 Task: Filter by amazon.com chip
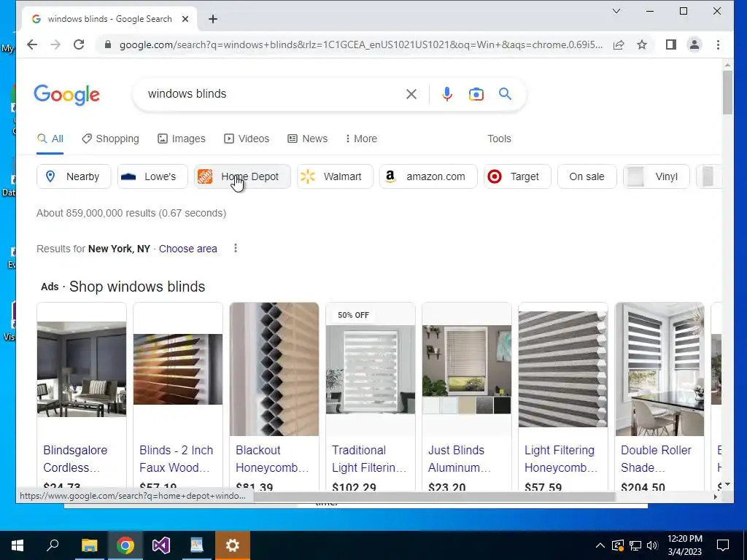coord(428,176)
